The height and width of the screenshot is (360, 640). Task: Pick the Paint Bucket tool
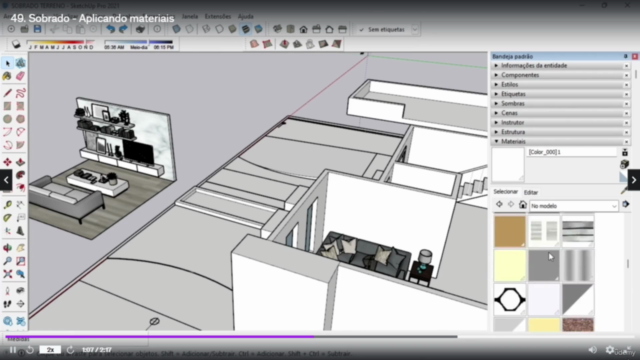point(7,76)
